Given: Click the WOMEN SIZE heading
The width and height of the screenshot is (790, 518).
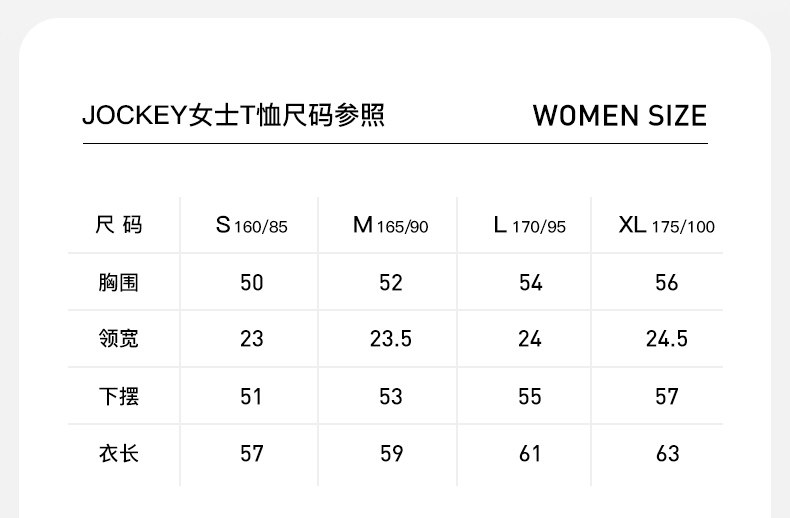Looking at the screenshot, I should (x=619, y=116).
